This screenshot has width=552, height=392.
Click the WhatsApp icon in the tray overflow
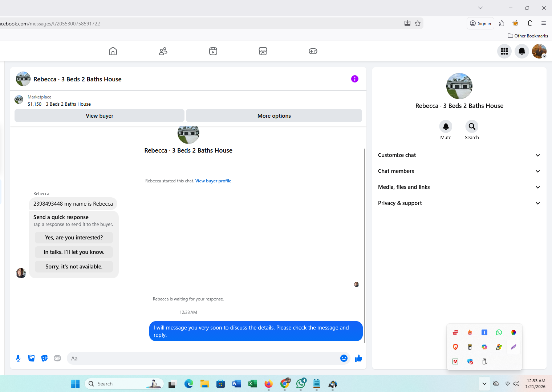(499, 332)
